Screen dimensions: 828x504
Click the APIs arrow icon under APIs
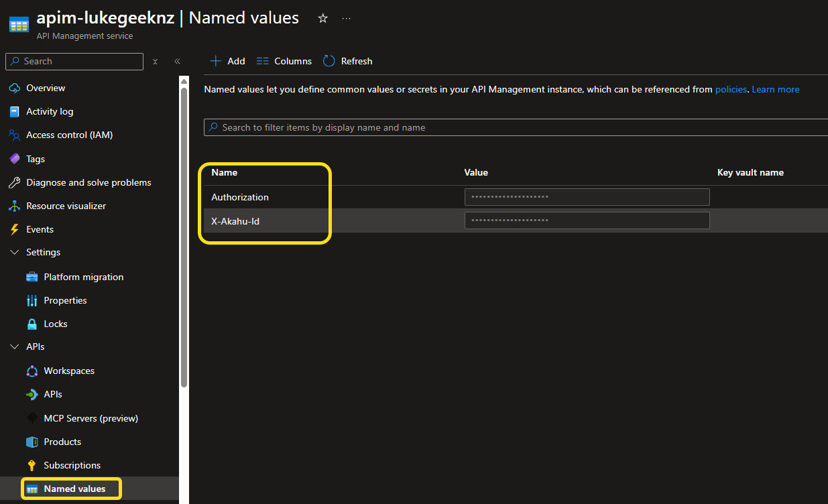32,394
